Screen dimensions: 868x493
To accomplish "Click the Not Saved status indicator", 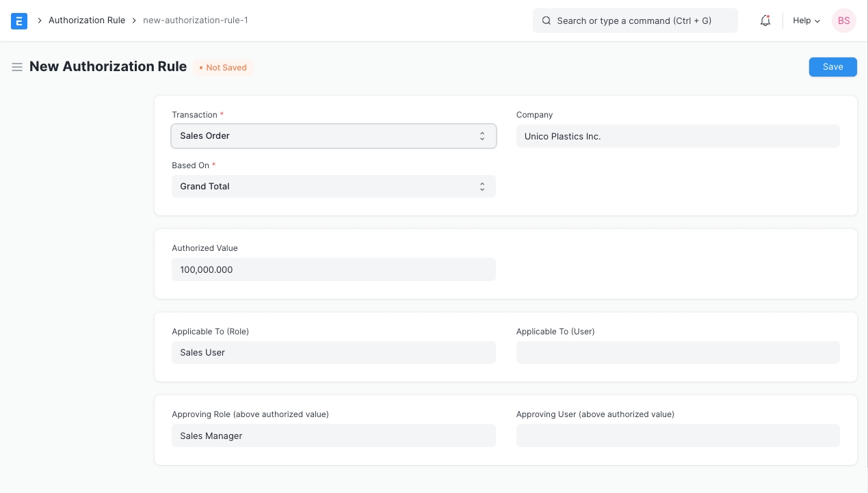I will (x=223, y=68).
